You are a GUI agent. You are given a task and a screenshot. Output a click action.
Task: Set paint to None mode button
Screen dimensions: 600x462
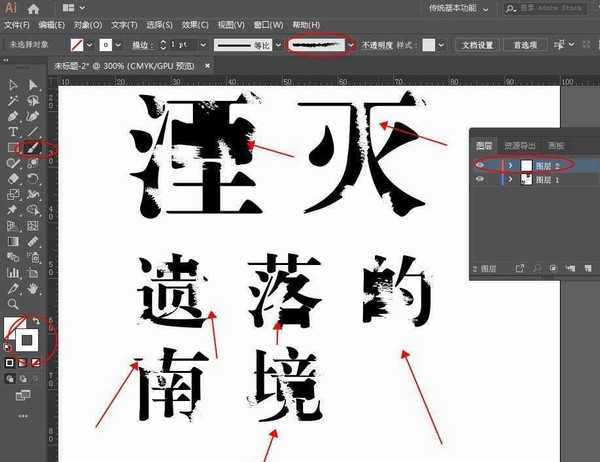coord(36,362)
